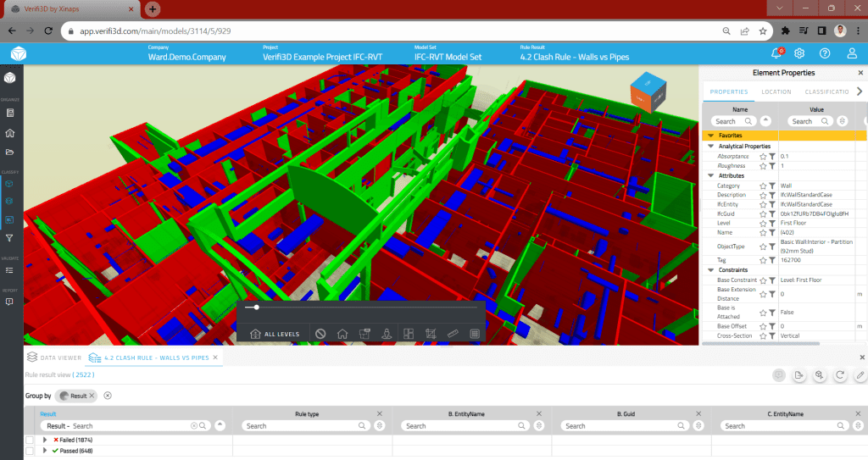Collapse the Constraints section
The image size is (868, 460).
(711, 270)
